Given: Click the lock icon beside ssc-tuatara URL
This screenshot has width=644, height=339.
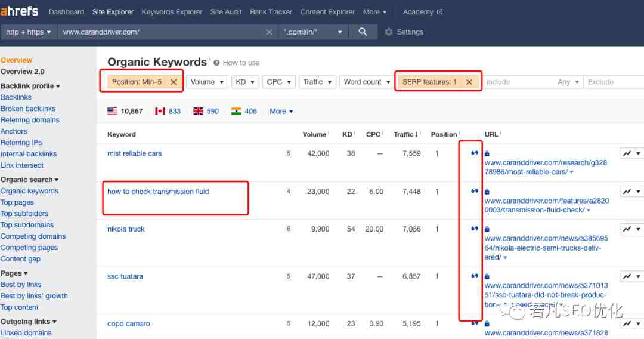Looking at the screenshot, I should pyautogui.click(x=487, y=276).
